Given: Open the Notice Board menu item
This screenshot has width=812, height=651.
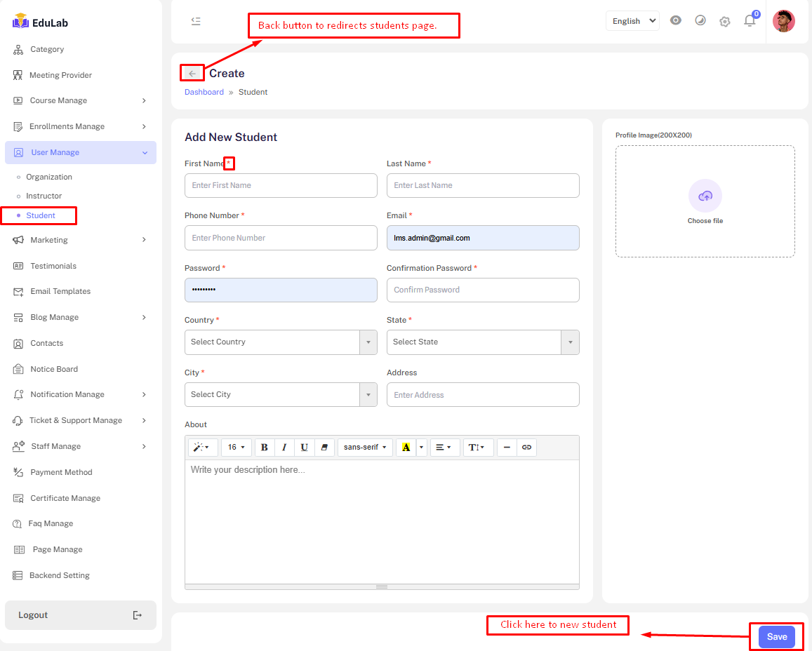Looking at the screenshot, I should tap(54, 369).
